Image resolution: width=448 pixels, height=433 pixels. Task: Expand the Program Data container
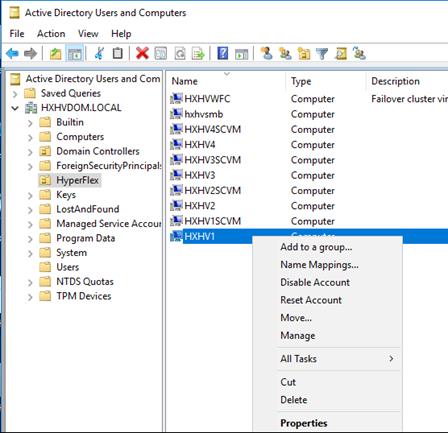pyautogui.click(x=30, y=239)
